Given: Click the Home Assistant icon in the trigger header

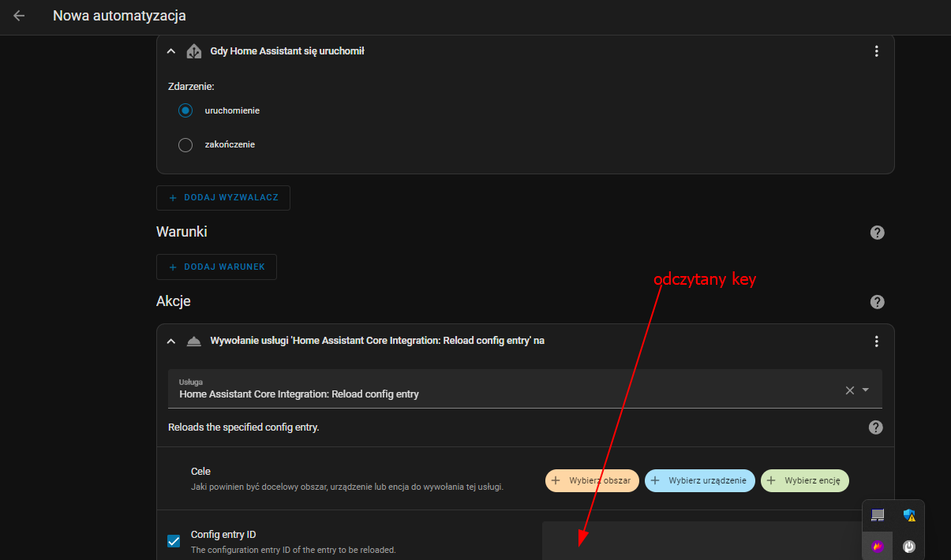Looking at the screenshot, I should 194,51.
